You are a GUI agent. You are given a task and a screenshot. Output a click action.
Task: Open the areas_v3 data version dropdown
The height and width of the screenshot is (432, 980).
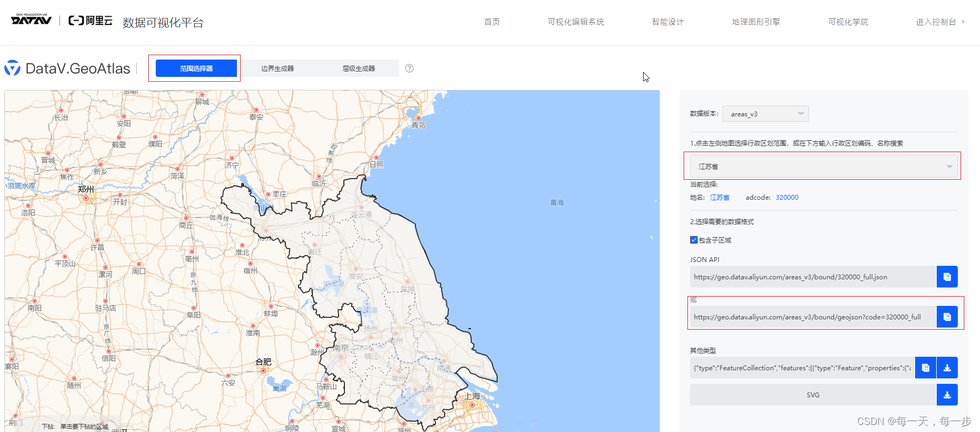pyautogui.click(x=765, y=114)
